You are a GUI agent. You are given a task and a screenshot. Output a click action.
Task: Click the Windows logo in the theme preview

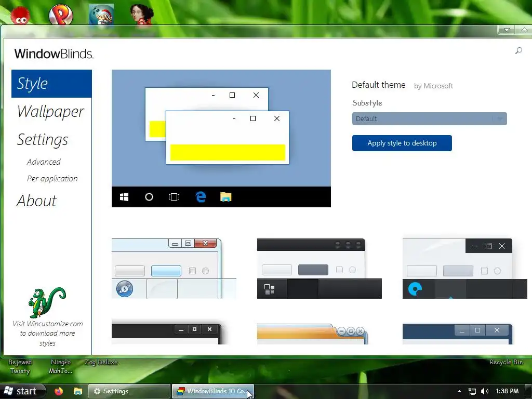[124, 197]
